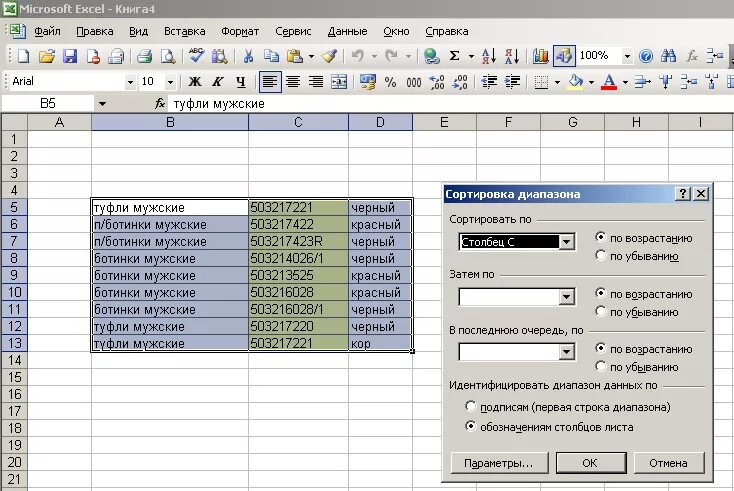
Task: Choose 'обозначениям столбцов листа' option
Action: 470,426
